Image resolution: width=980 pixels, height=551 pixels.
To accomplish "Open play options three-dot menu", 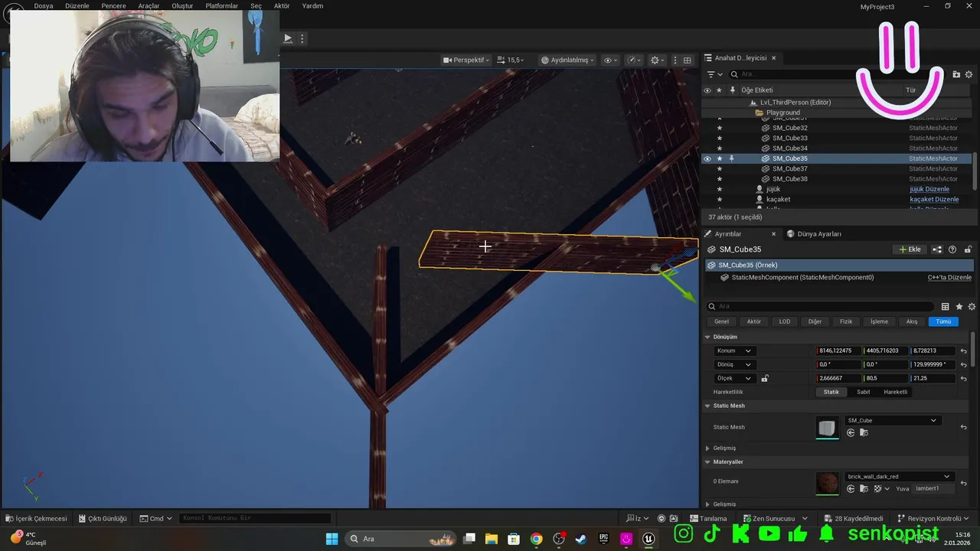I will tap(302, 38).
